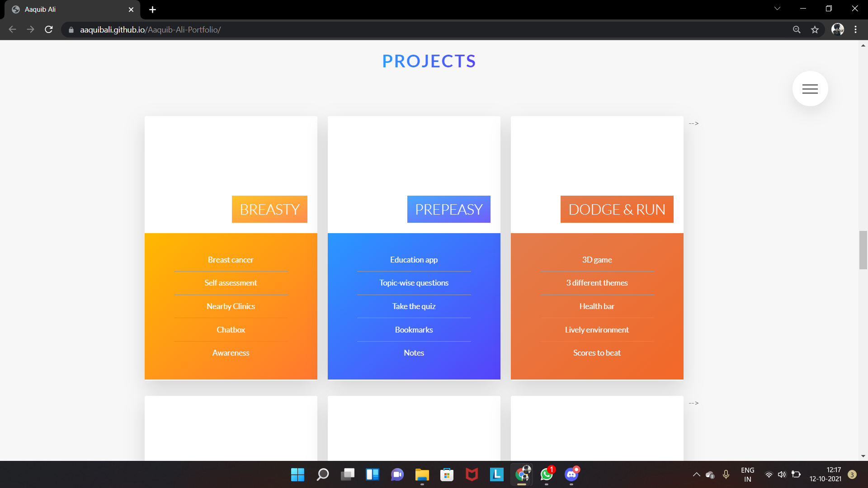Open the hamburger navigation menu
Screen dimensions: 868x488
810,89
